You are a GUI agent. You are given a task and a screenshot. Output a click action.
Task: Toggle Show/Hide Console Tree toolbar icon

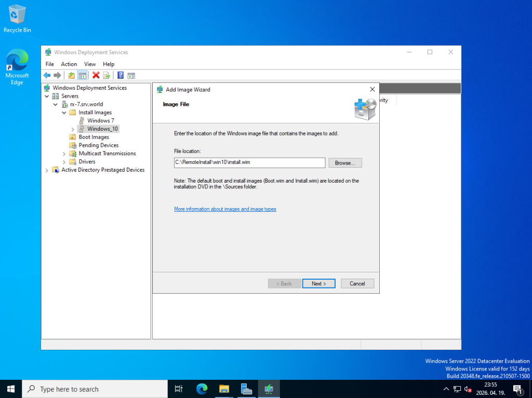[x=82, y=75]
